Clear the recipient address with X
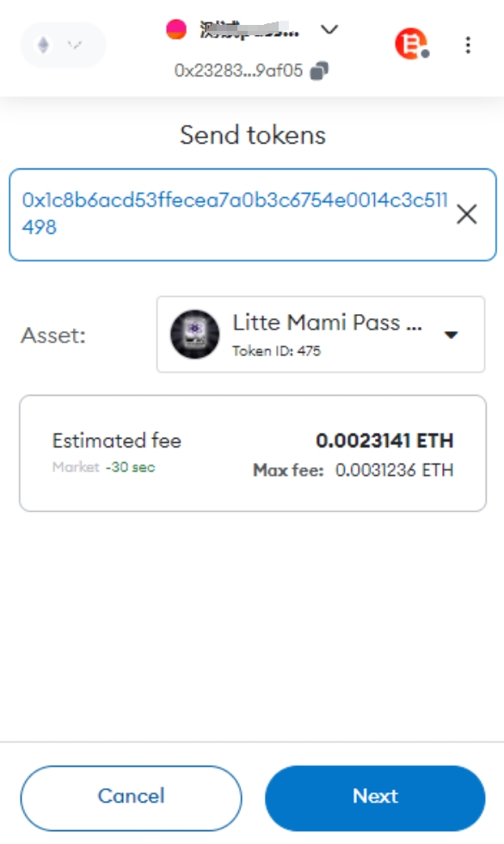 click(466, 214)
